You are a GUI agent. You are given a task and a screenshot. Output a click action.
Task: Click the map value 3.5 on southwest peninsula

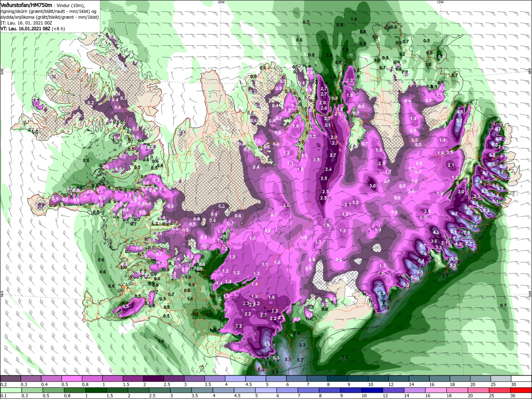click(x=125, y=306)
